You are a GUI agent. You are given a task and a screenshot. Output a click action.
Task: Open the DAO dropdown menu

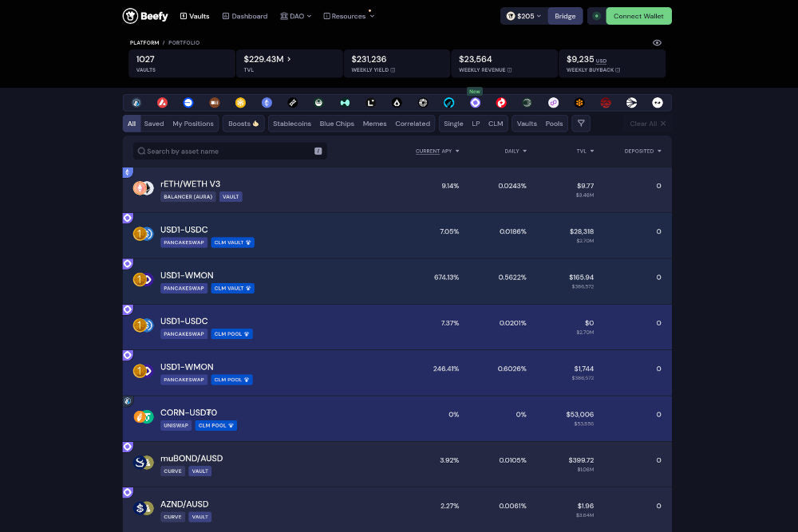pos(295,16)
